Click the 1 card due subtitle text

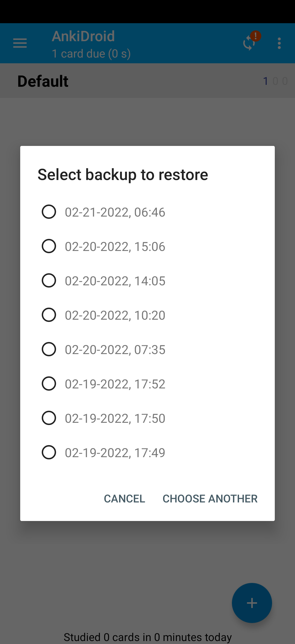91,53
